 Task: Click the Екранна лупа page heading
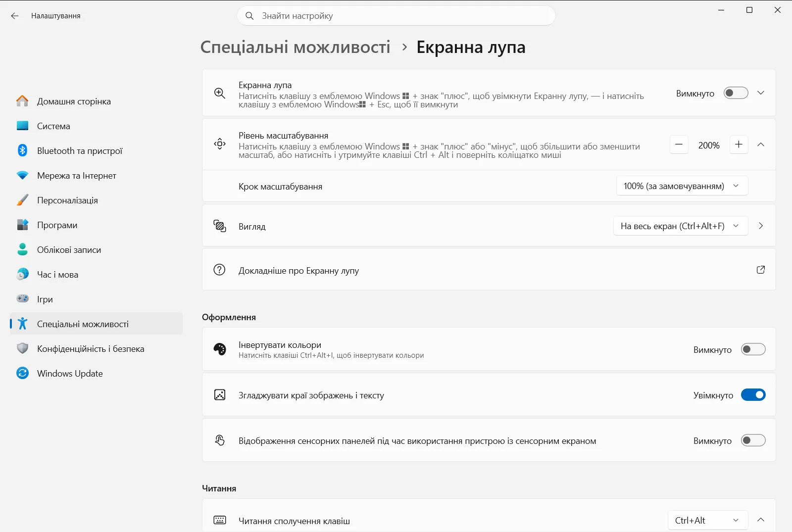coord(471,47)
